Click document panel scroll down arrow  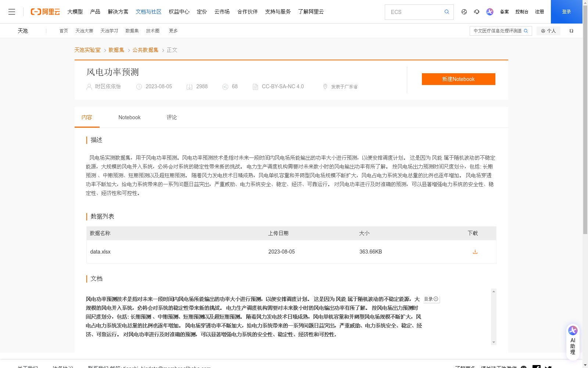(x=494, y=342)
